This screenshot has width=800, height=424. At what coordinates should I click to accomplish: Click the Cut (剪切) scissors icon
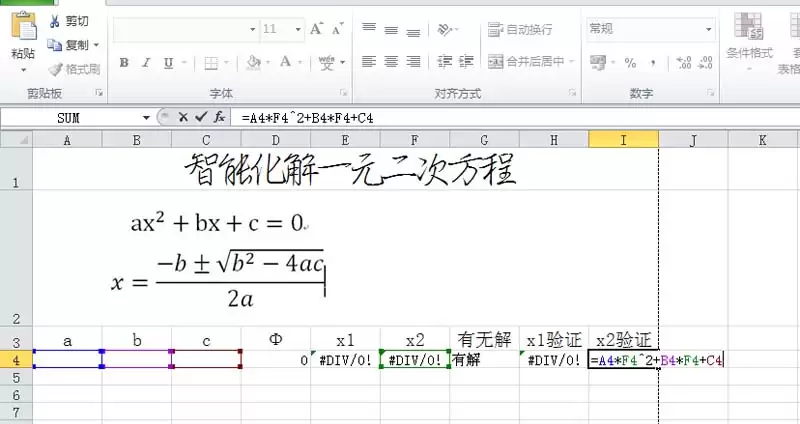pos(55,21)
